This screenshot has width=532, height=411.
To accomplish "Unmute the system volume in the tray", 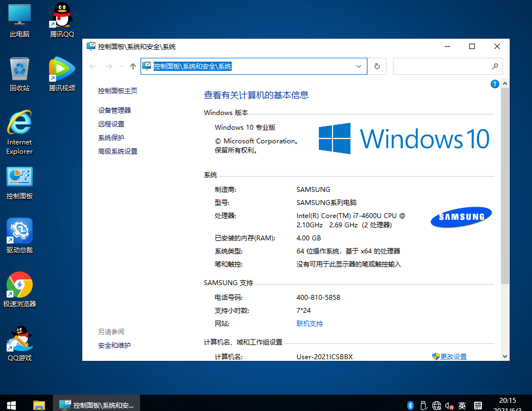I will [x=449, y=406].
